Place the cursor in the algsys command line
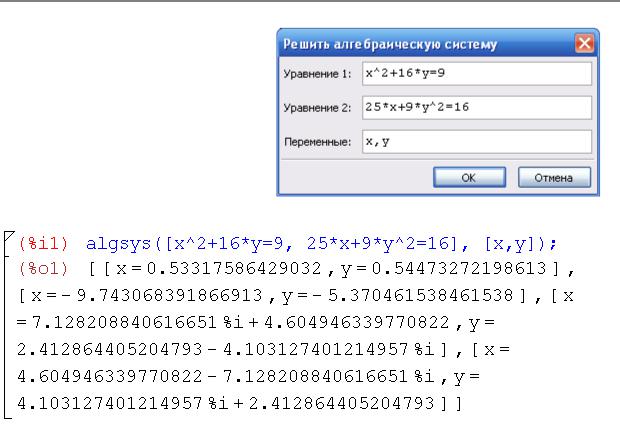This screenshot has width=620, height=424. [321, 244]
